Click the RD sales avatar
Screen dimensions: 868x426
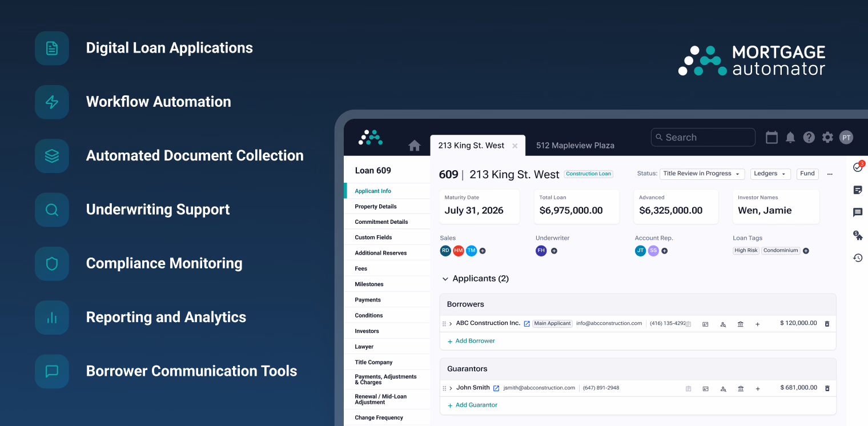click(445, 251)
